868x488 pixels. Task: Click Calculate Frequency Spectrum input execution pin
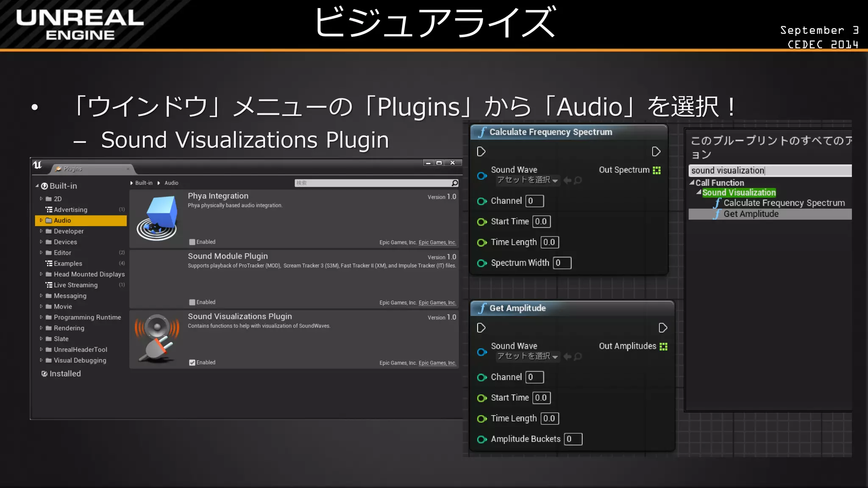point(481,152)
